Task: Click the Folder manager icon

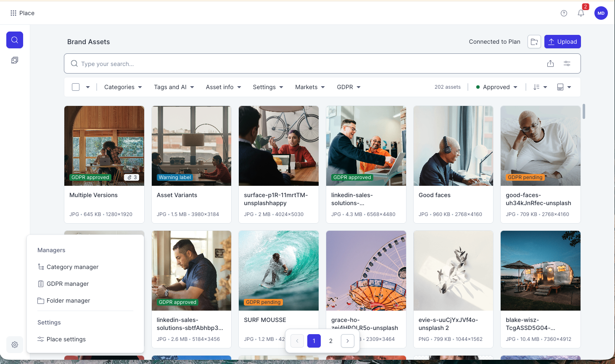Action: click(41, 301)
